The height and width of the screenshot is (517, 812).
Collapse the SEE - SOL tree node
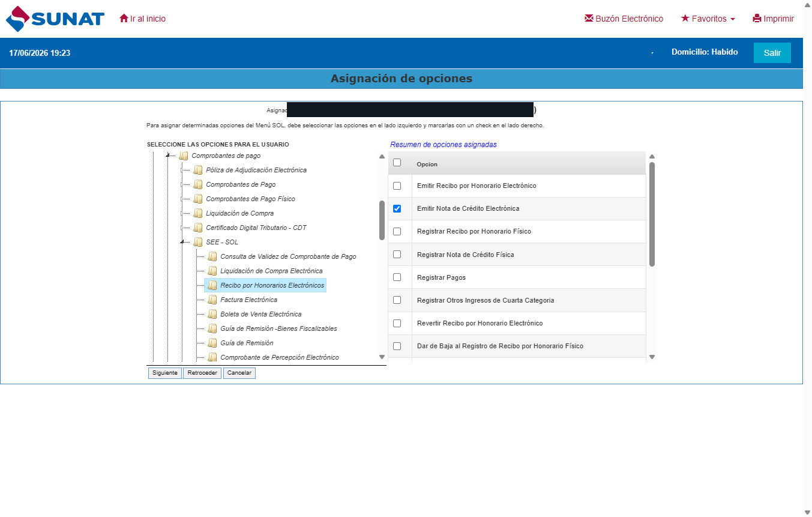tap(182, 242)
